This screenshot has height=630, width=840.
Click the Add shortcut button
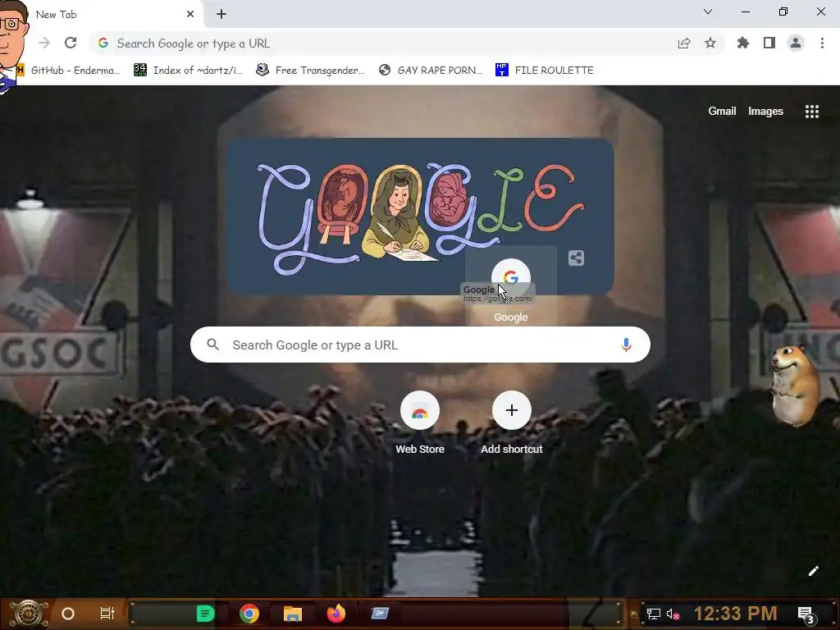tap(512, 423)
